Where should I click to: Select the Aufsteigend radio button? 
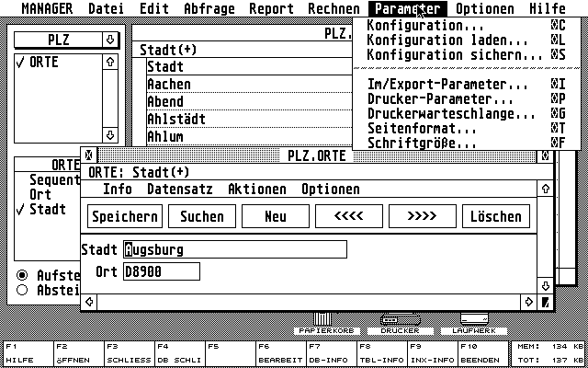(x=22, y=275)
